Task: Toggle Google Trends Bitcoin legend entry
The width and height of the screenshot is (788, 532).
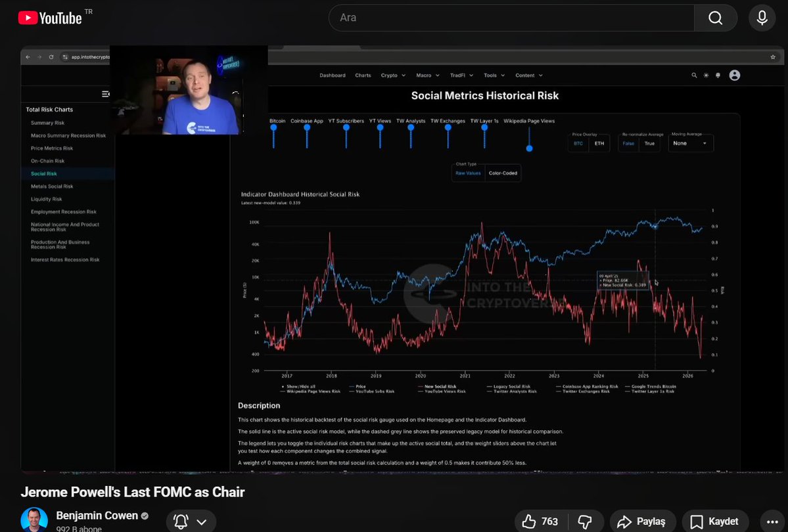Action: point(651,386)
